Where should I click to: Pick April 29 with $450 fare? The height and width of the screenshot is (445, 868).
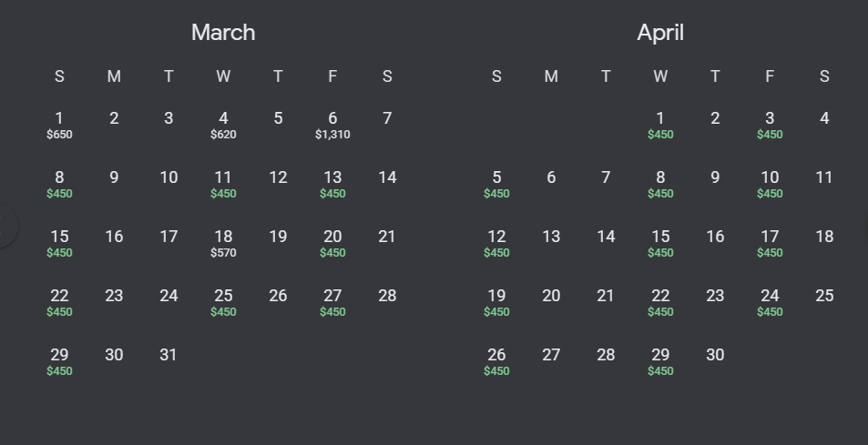tap(660, 361)
